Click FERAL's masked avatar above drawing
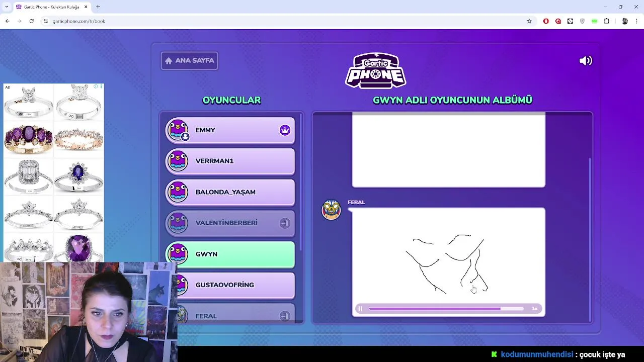The image size is (644, 362). click(x=331, y=210)
